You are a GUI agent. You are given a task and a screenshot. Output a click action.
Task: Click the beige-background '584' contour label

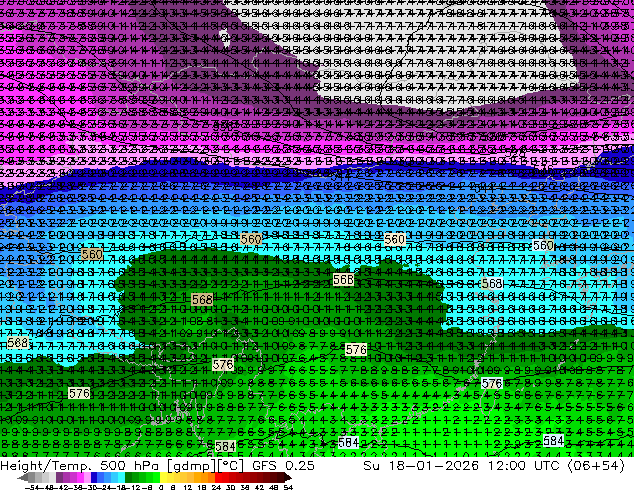click(x=225, y=446)
